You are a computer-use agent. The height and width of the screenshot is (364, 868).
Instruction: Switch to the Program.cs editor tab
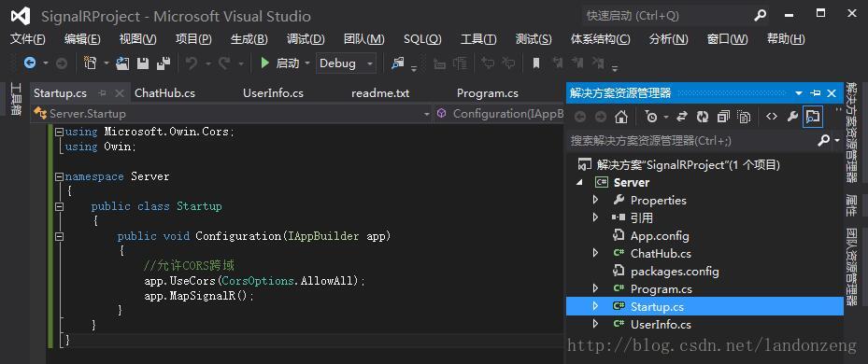487,93
